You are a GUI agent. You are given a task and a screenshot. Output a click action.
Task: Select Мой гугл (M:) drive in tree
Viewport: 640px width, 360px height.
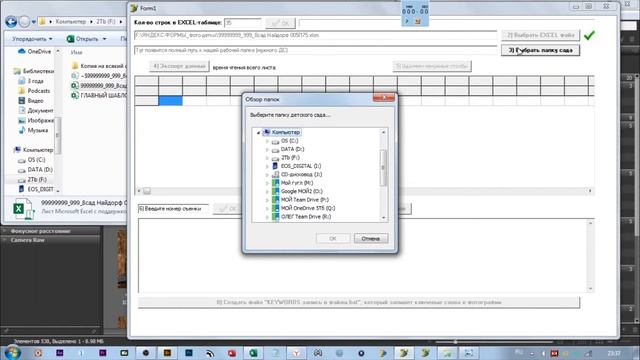click(x=297, y=183)
